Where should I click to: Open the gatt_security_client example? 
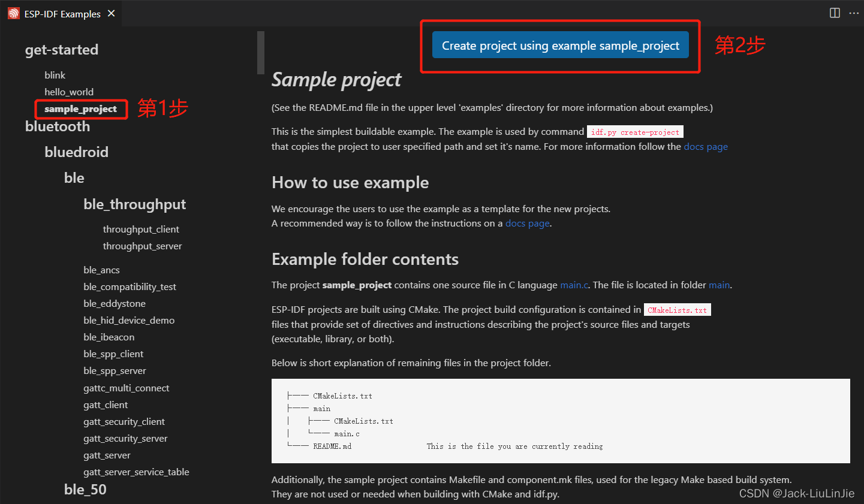click(124, 421)
